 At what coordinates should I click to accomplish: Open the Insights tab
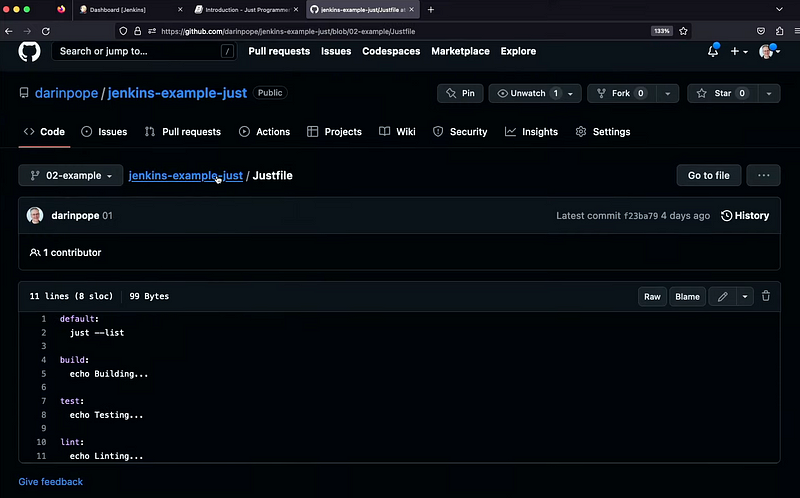point(531,132)
